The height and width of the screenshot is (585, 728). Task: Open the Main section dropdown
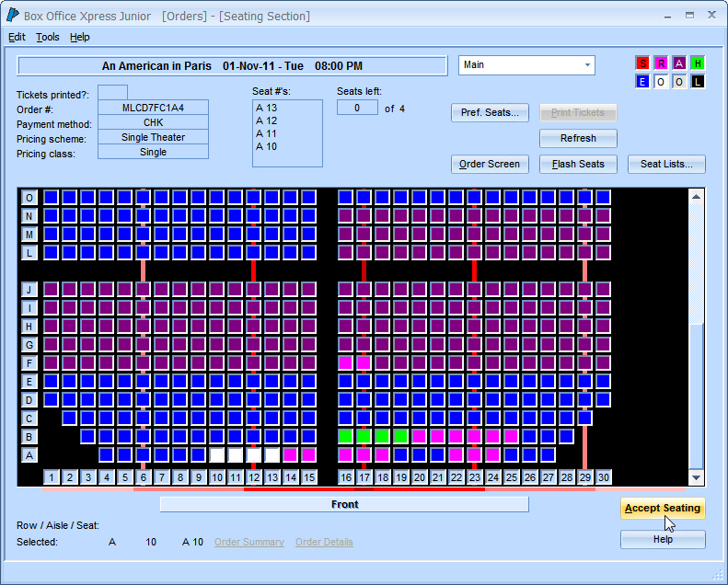click(587, 65)
